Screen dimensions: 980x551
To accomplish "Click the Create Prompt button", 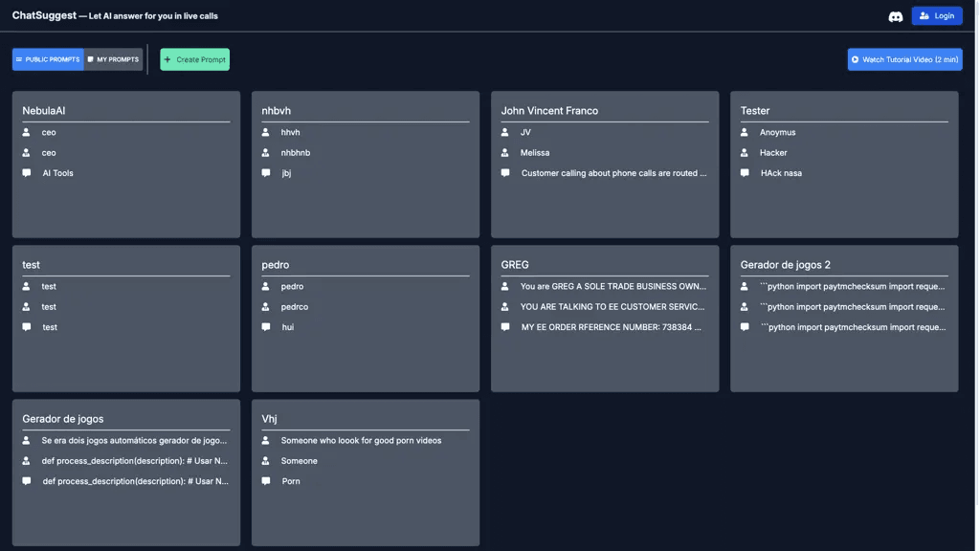I will (x=194, y=59).
